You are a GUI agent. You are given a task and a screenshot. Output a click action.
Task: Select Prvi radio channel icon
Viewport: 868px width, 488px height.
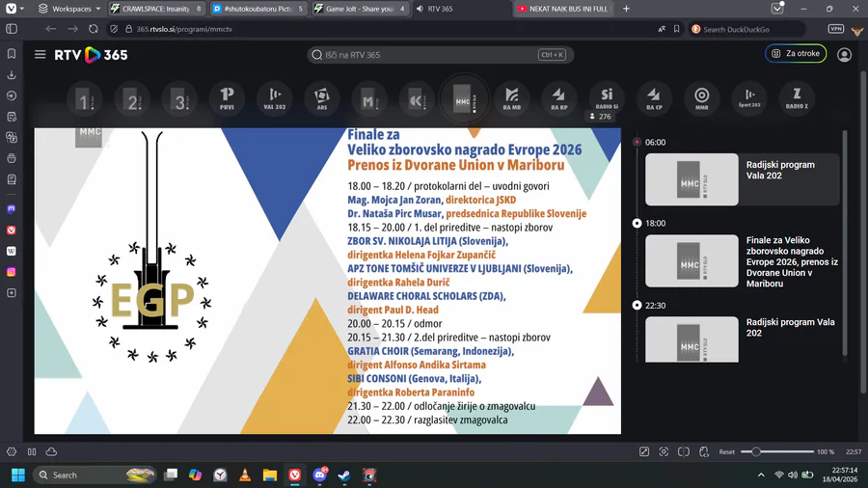tap(227, 98)
